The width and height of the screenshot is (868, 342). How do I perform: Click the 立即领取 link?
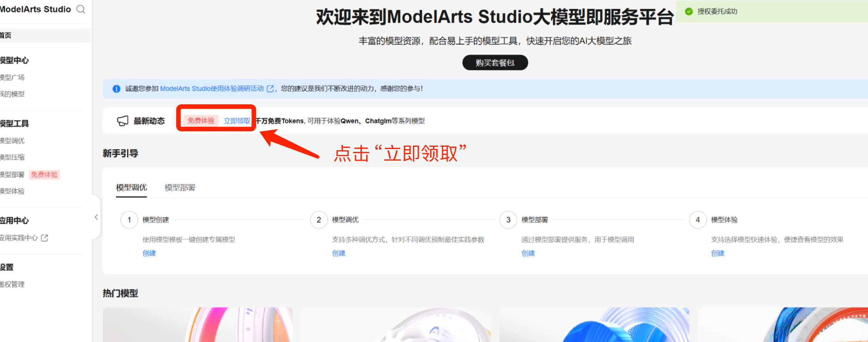(x=237, y=121)
